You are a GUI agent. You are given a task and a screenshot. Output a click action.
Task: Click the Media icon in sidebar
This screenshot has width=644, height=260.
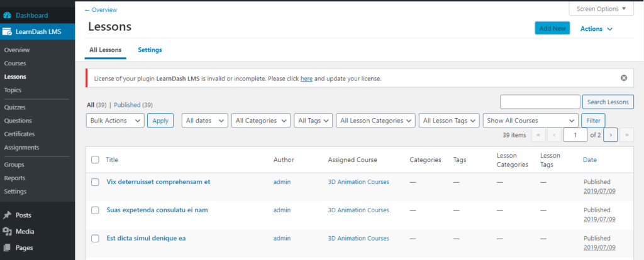tap(7, 231)
